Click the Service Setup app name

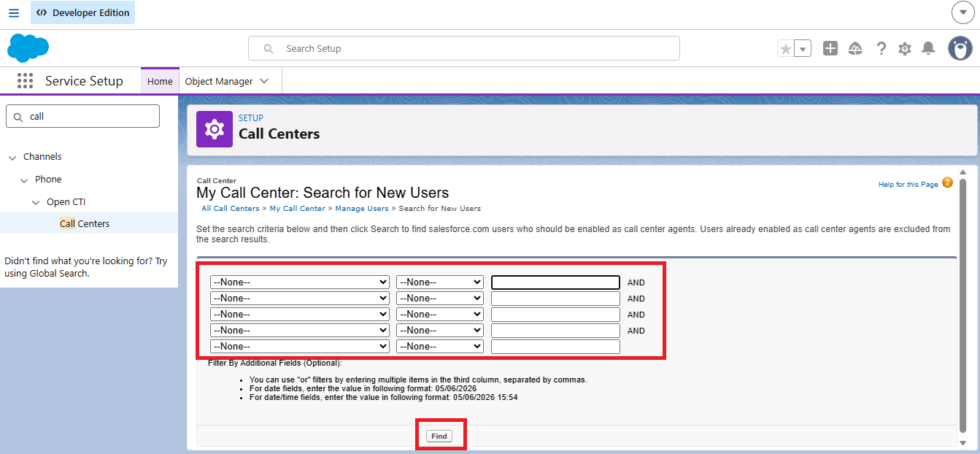point(84,81)
